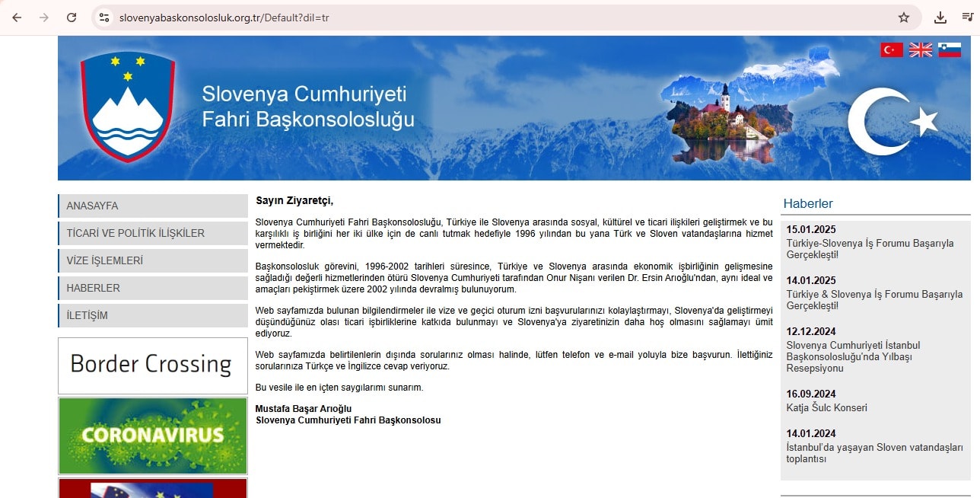Reload the page with the refresh icon
The height and width of the screenshot is (498, 980).
pos(72,18)
